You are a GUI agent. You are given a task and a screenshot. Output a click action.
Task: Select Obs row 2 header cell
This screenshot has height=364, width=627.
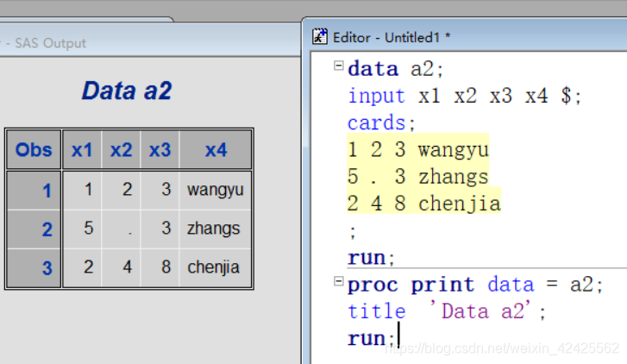tap(34, 229)
